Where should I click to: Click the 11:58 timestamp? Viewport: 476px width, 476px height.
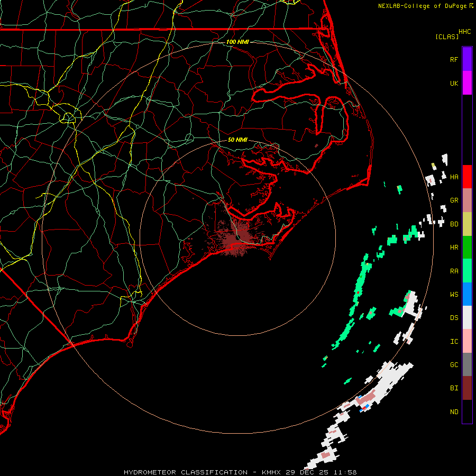tap(345, 472)
